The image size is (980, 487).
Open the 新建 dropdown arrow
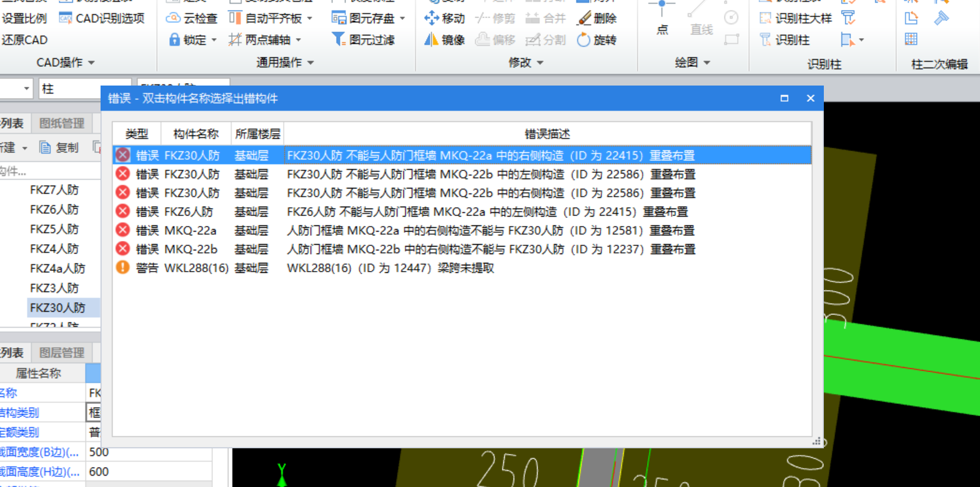[x=25, y=148]
